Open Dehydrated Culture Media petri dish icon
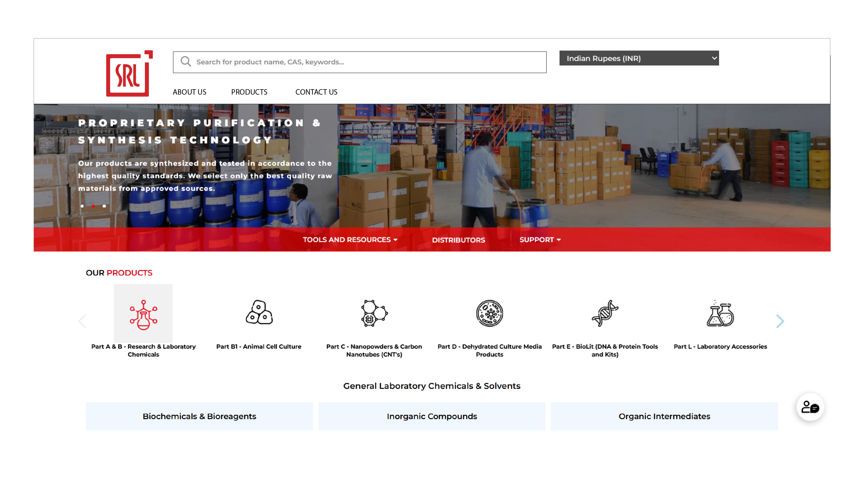Viewport: 868px width, 488px height. click(x=489, y=313)
